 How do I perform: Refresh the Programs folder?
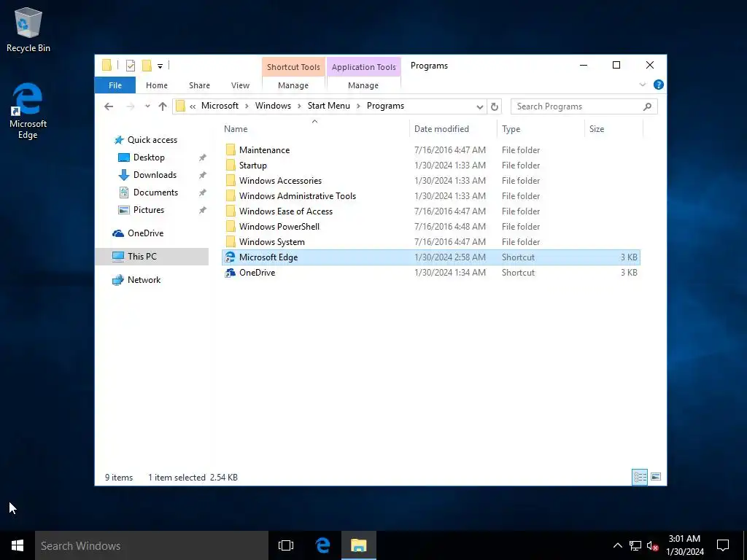(x=495, y=106)
